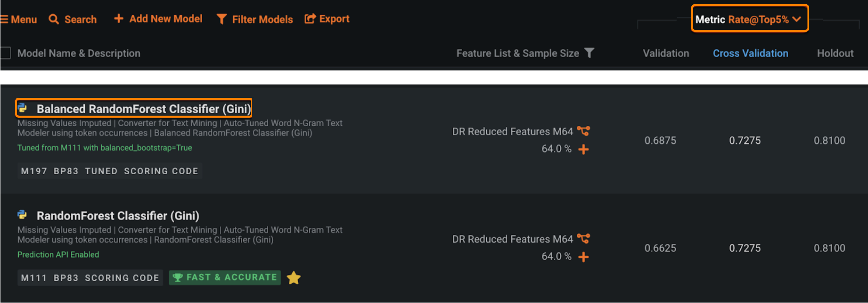Click the Add New Model button

click(158, 19)
